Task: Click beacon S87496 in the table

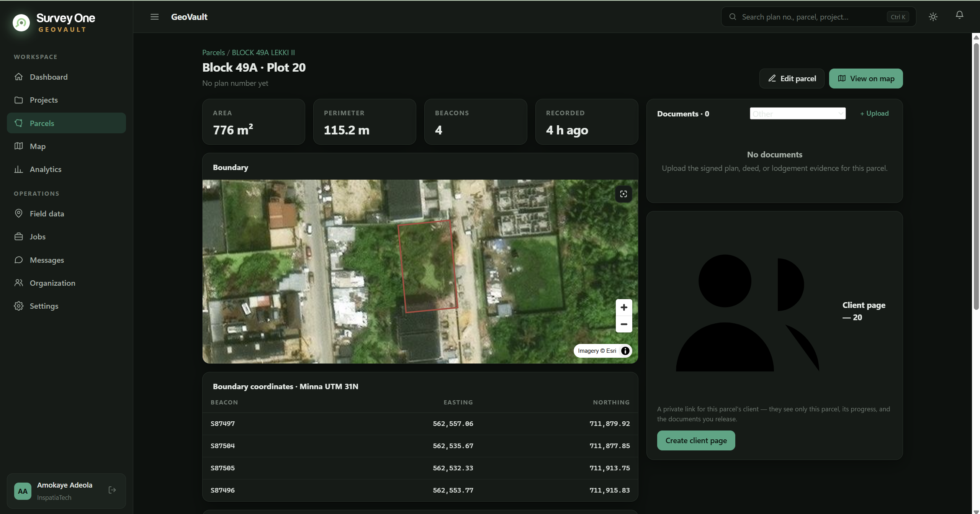Action: (223, 490)
